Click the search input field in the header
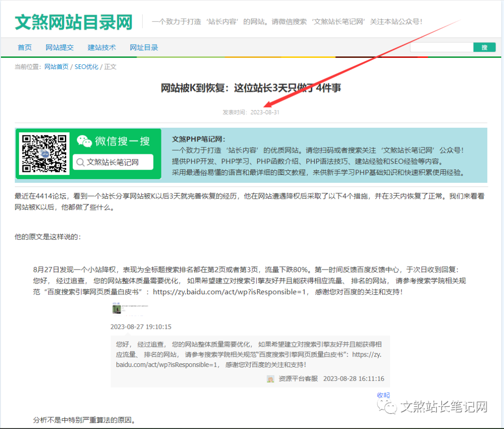Image resolution: width=504 pixels, height=429 pixels. pos(441,47)
